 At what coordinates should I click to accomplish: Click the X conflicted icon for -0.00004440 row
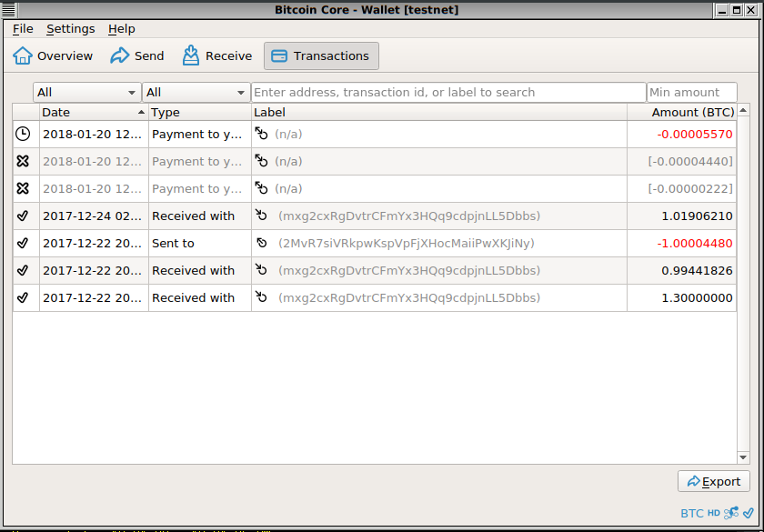click(23, 161)
